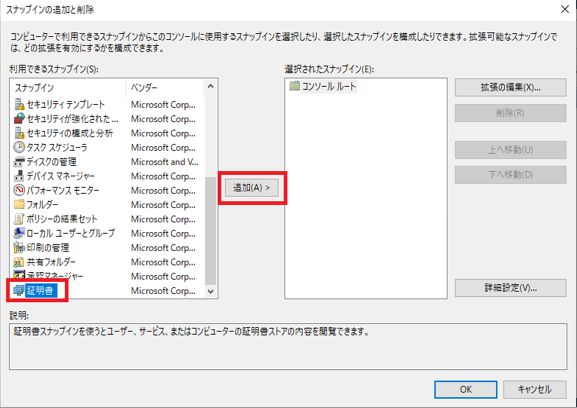
Task: Select the フォルダー snap-in icon
Action: click(x=19, y=205)
